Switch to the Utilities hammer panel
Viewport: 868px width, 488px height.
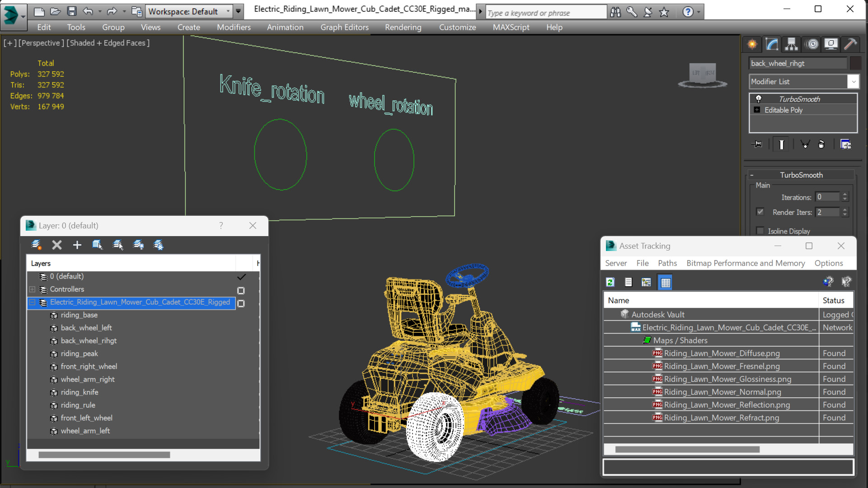pos(850,44)
